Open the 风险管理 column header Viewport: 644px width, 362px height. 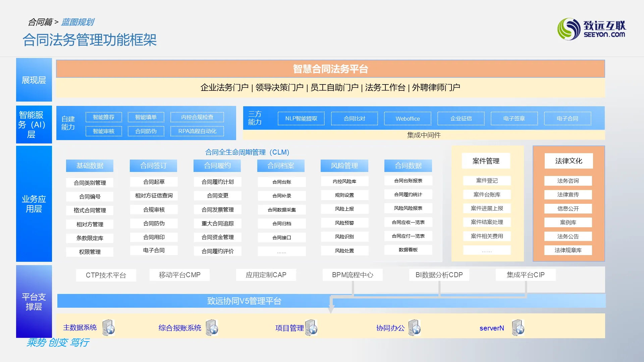point(344,166)
